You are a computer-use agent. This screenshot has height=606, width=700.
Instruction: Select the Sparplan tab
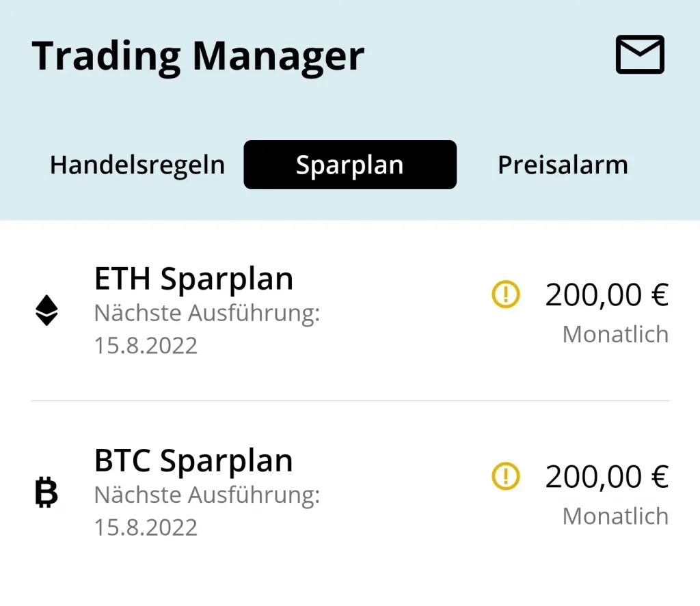350,165
